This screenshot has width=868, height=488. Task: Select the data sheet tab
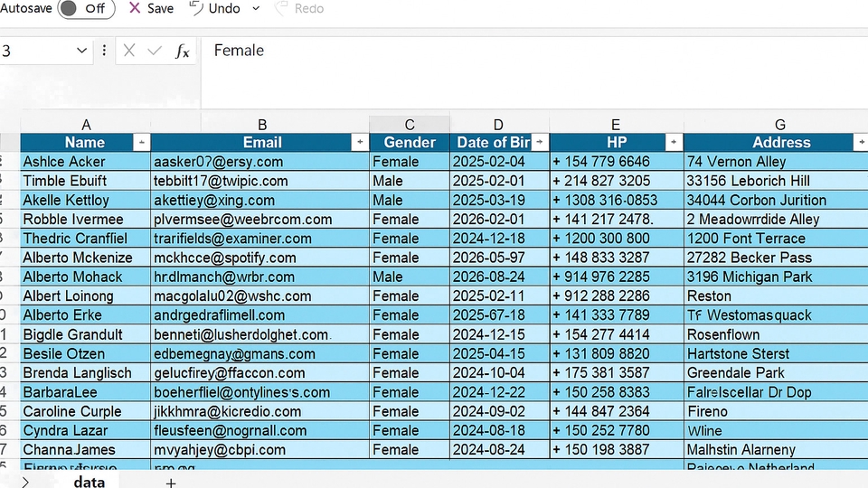point(90,482)
